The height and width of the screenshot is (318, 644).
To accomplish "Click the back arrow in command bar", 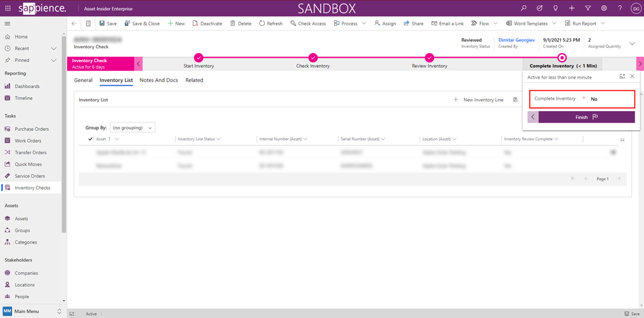I will [74, 23].
